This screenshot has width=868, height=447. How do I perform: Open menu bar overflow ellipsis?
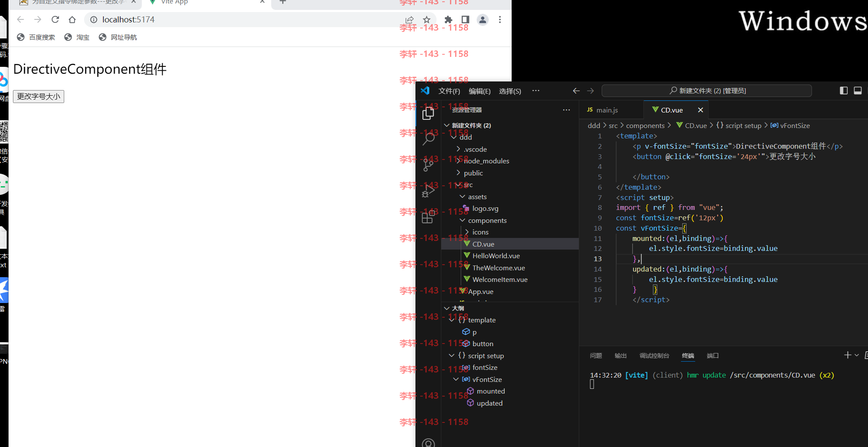pos(536,91)
